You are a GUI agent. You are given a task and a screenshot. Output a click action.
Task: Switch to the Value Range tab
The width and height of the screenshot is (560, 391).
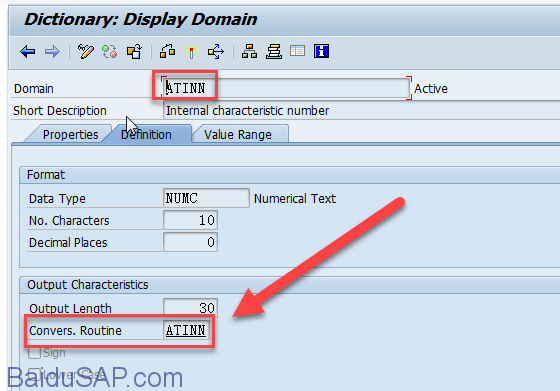pos(238,135)
